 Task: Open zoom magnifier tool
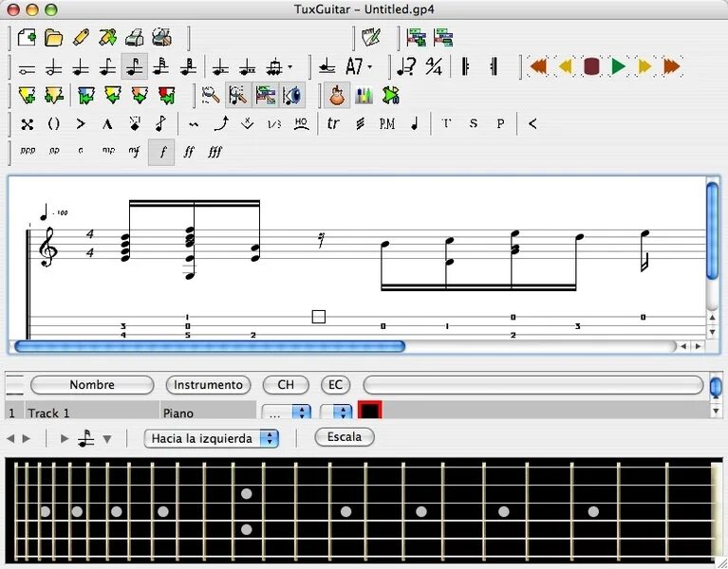pyautogui.click(x=212, y=96)
